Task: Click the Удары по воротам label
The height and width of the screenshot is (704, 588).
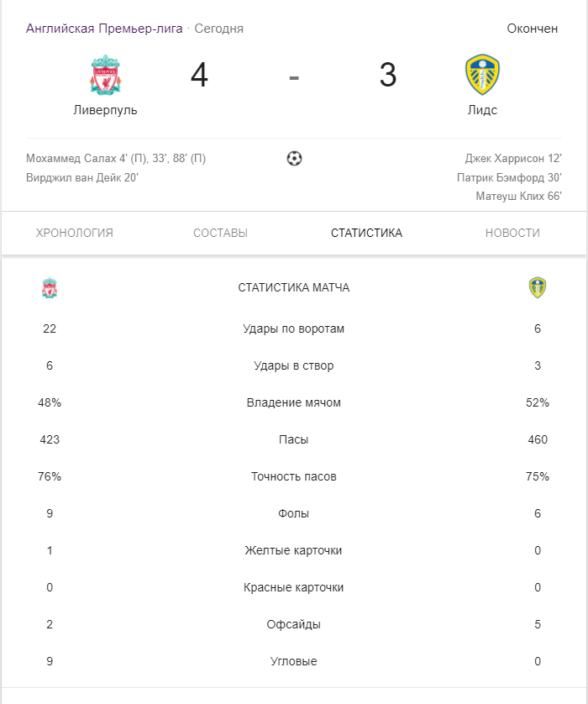Action: pyautogui.click(x=294, y=328)
